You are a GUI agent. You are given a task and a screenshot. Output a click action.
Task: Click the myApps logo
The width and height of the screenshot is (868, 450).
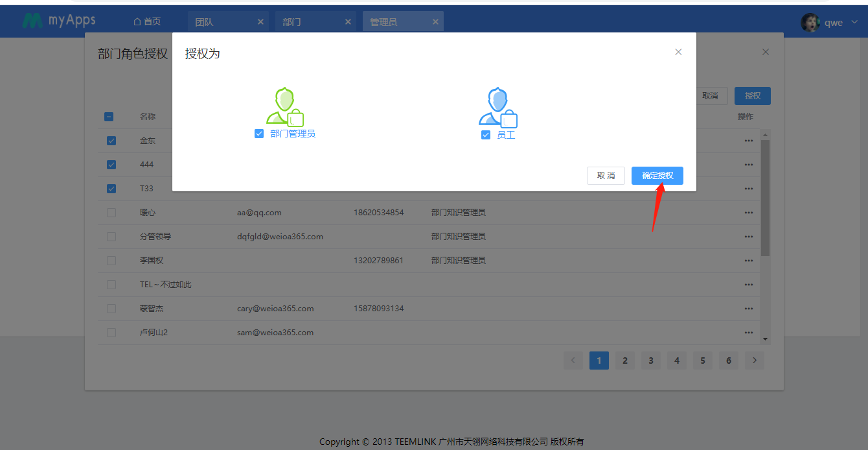pos(59,21)
